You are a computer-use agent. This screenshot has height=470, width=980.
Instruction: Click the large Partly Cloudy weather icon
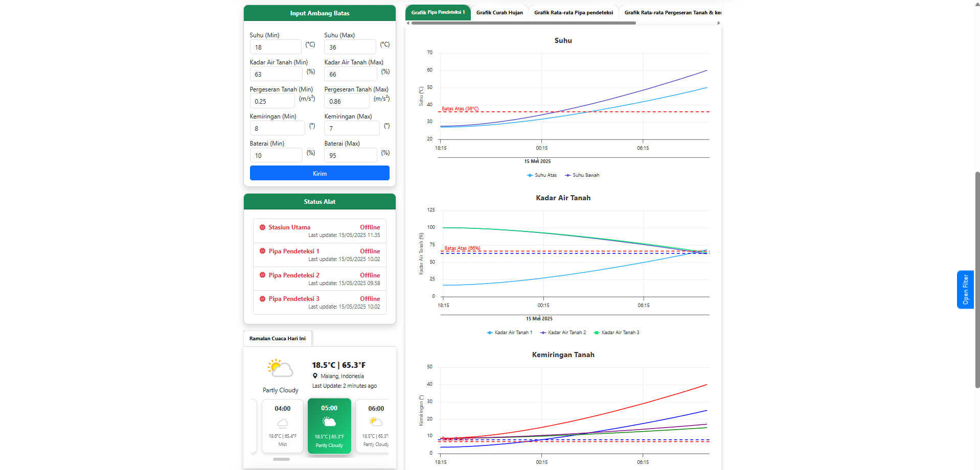tap(280, 368)
